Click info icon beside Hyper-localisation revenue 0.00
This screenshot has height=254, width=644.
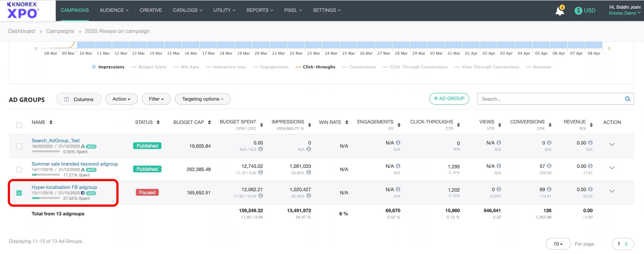tap(590, 189)
